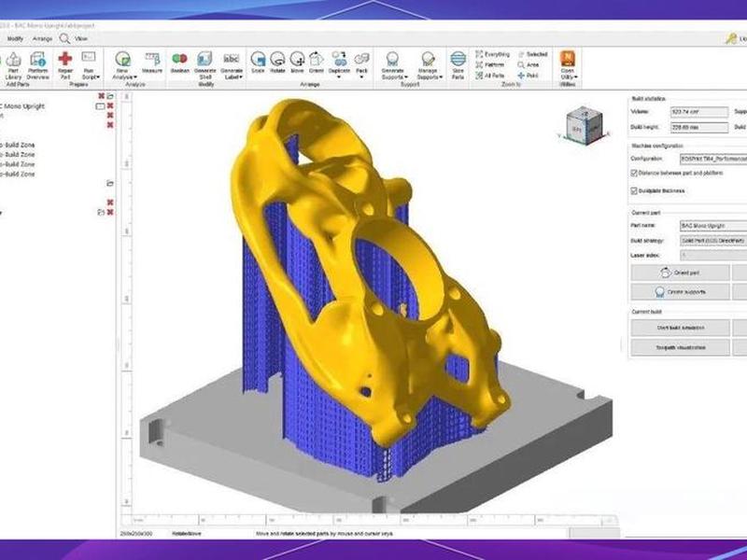Screen dimensions: 747x560
Task: Click the Generate Supports ribbon icon
Action: 392,59
